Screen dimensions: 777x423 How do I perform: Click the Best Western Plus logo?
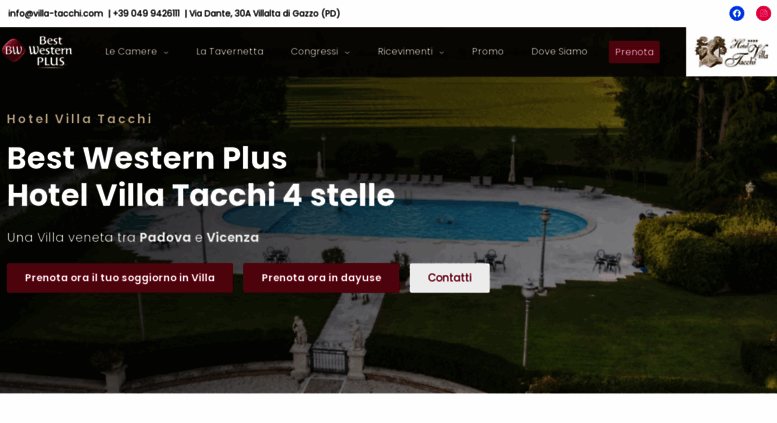37,52
